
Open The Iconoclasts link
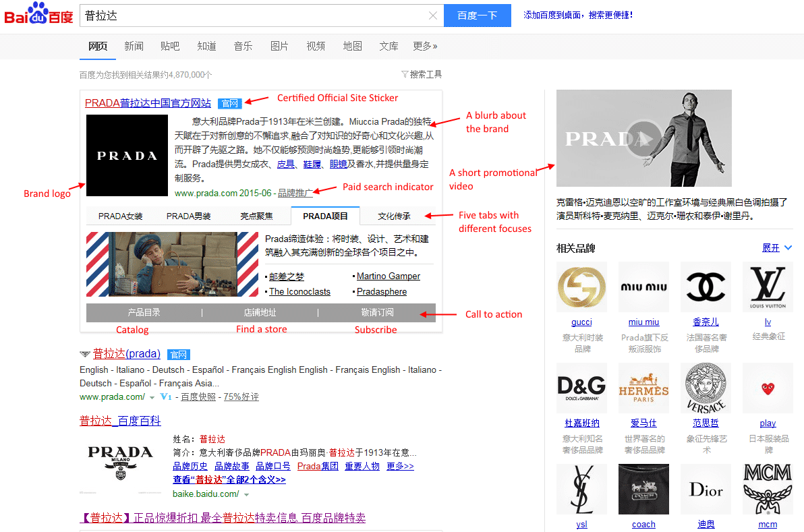[299, 292]
